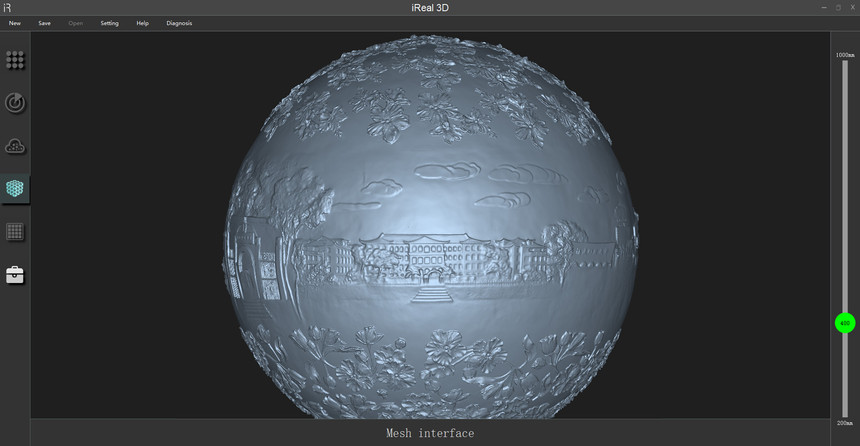Maximize the iReal 3D window
Image resolution: width=860 pixels, height=446 pixels.
(x=838, y=7)
